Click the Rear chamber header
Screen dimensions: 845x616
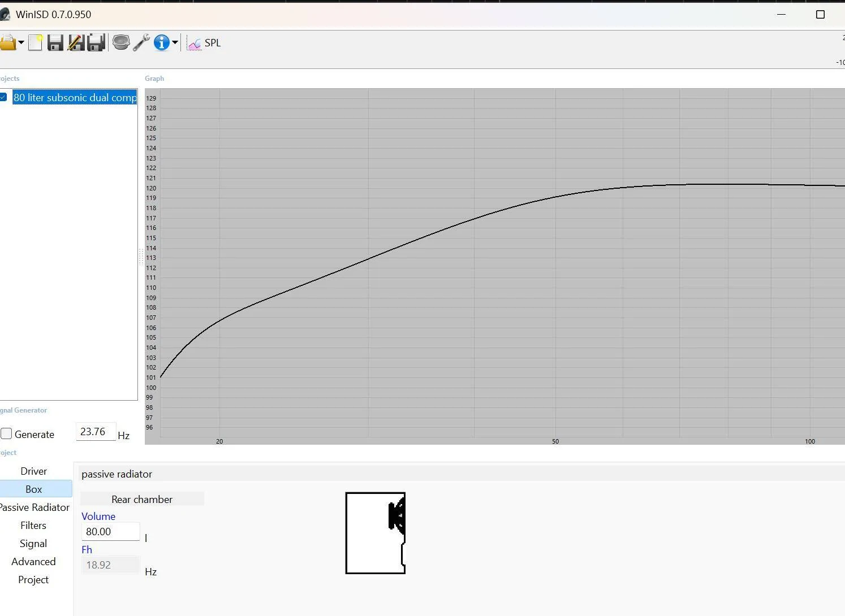tap(142, 499)
